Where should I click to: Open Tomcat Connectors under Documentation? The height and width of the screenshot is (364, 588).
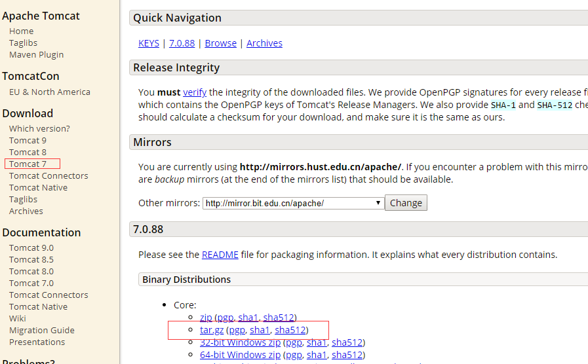[49, 295]
